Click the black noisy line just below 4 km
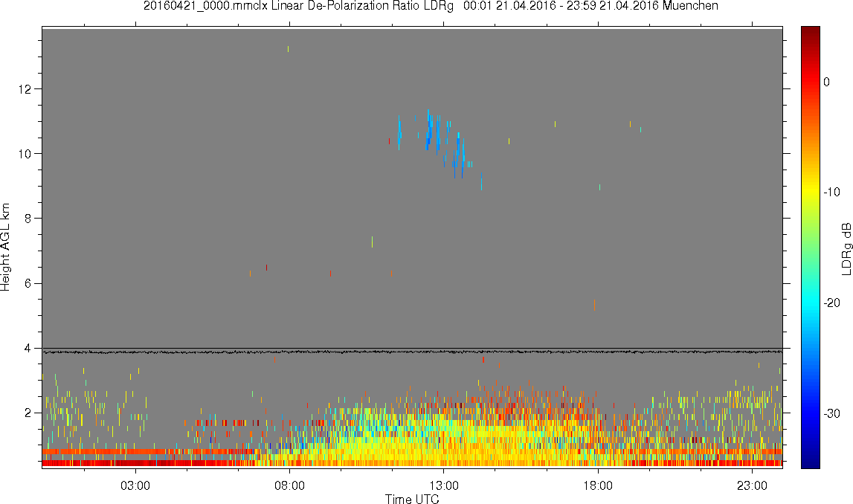 (412, 352)
